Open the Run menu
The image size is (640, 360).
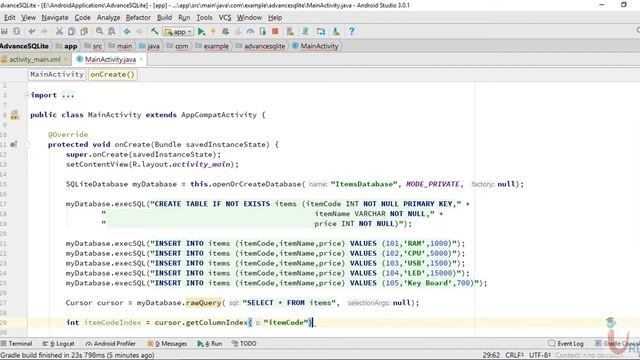point(184,18)
